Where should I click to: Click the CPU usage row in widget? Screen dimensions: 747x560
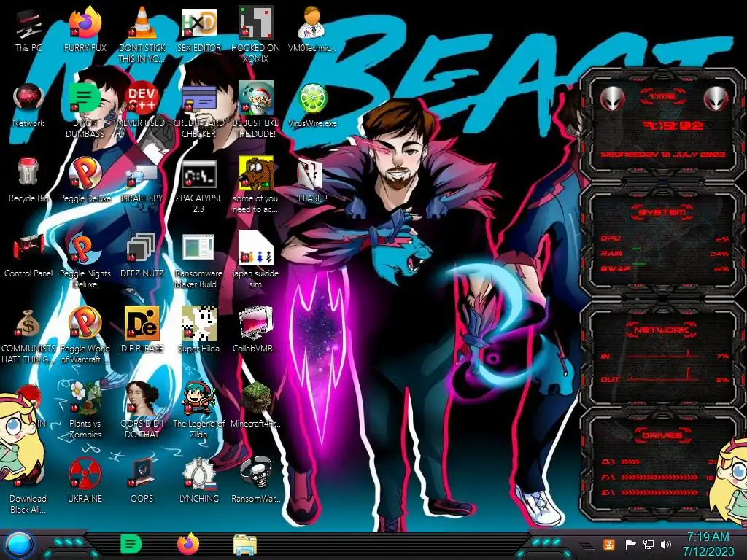(665, 238)
